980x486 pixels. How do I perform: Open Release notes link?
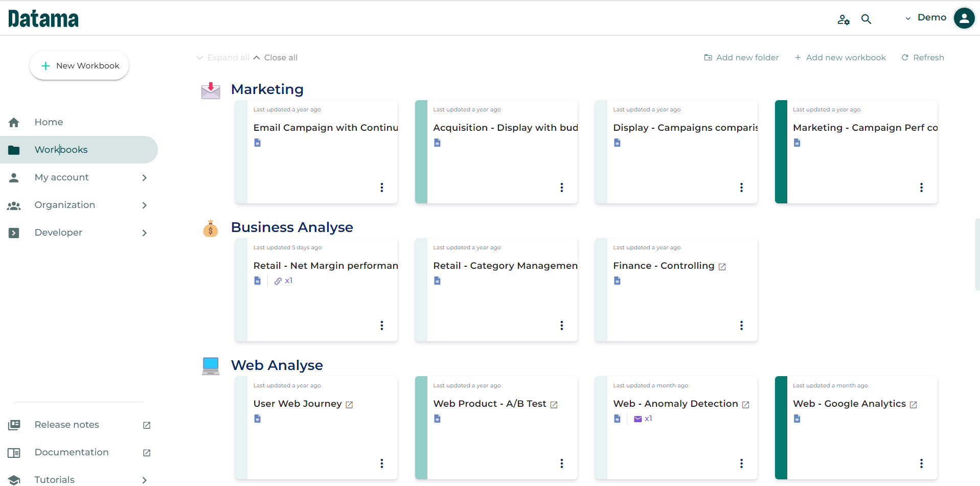67,425
